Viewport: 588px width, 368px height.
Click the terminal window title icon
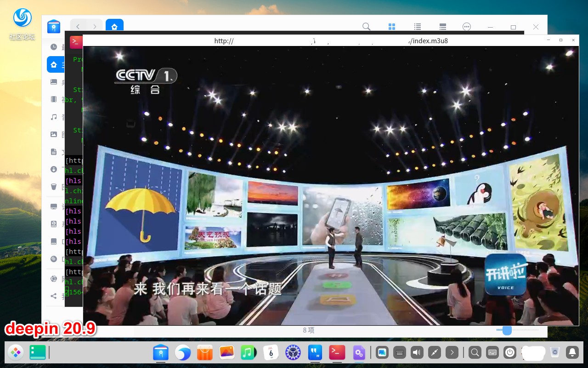[75, 41]
